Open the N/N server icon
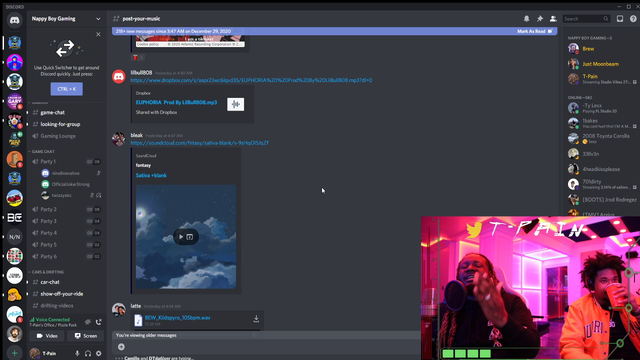This screenshot has width=640, height=360. (14, 237)
